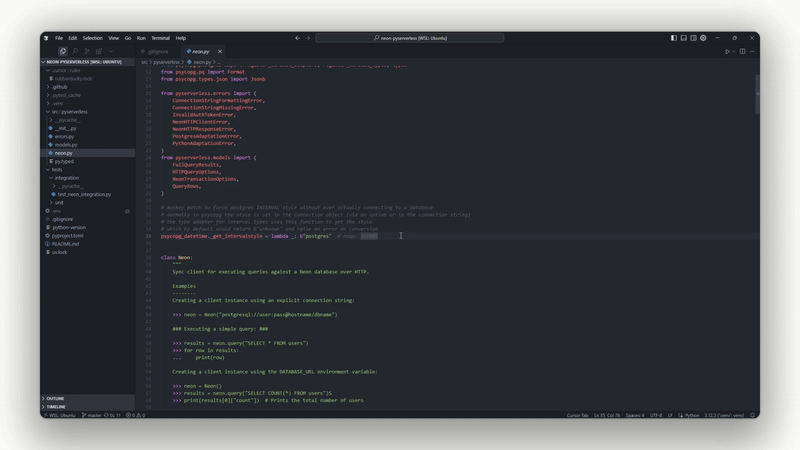Click the command center search field
Image resolution: width=800 pixels, height=450 pixels.
pos(410,38)
